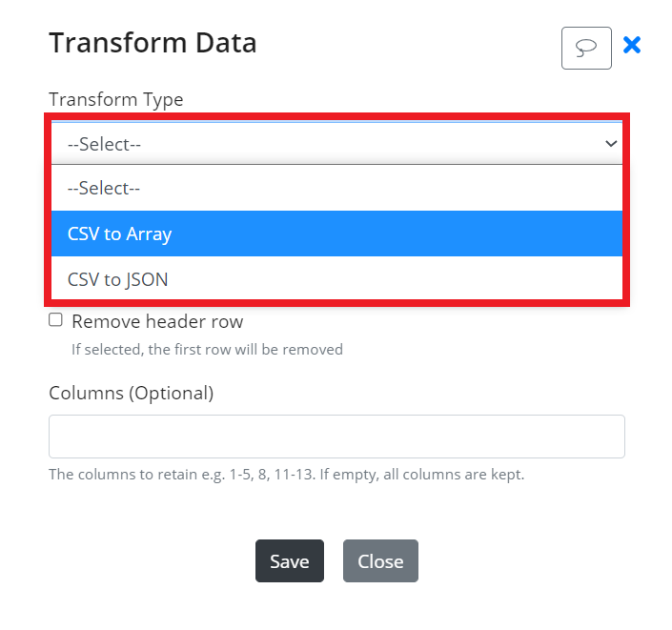Save the transform settings
Viewport: 672px width, 630px height.
[290, 561]
